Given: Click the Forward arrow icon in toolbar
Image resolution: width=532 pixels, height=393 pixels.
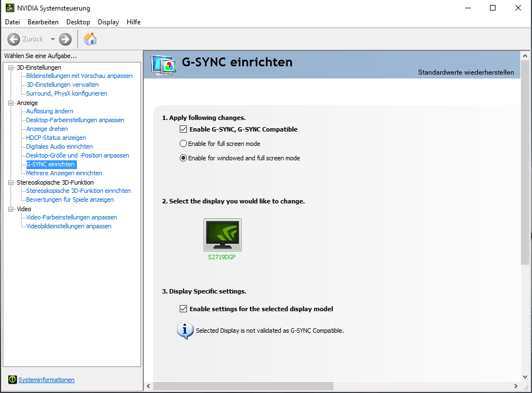Looking at the screenshot, I should click(65, 39).
